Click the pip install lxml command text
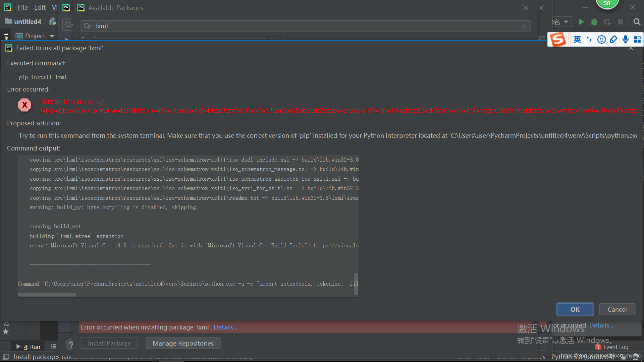Screen dimensions: 644x362 pyautogui.click(x=43, y=77)
